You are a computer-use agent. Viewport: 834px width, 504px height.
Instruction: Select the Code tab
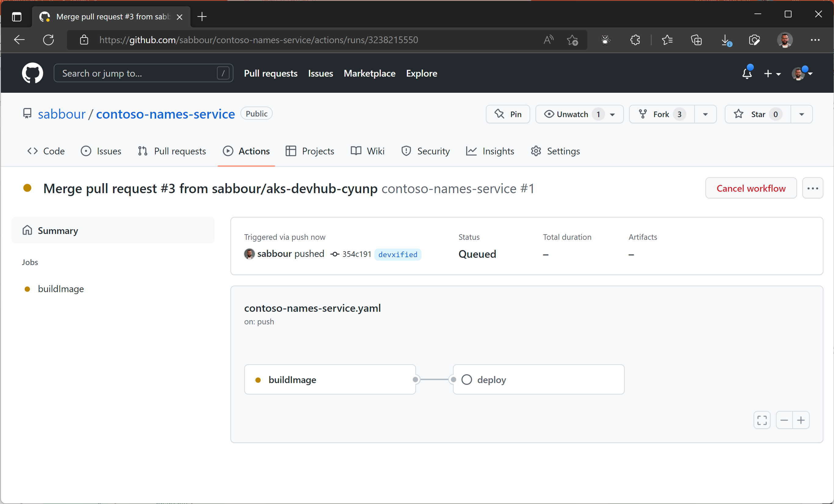coord(46,151)
